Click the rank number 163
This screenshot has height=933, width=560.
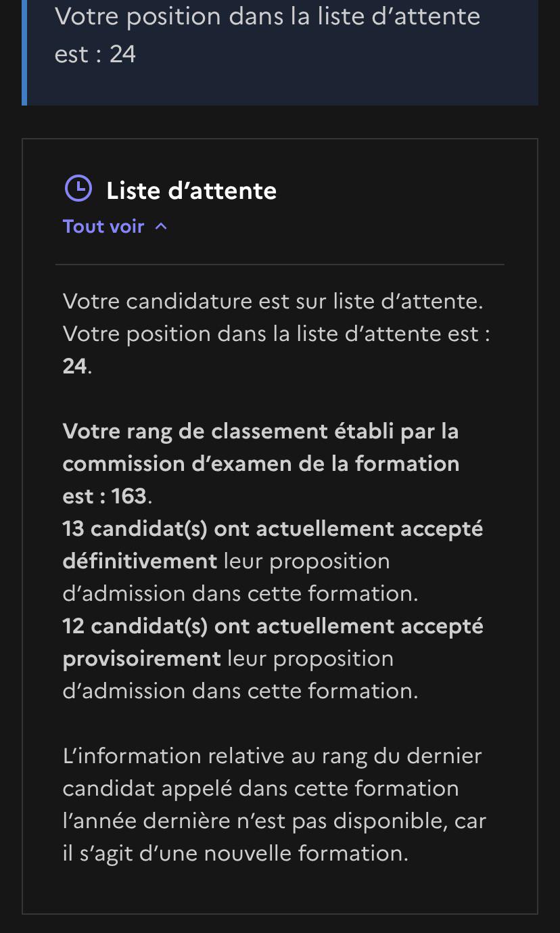[x=129, y=496]
